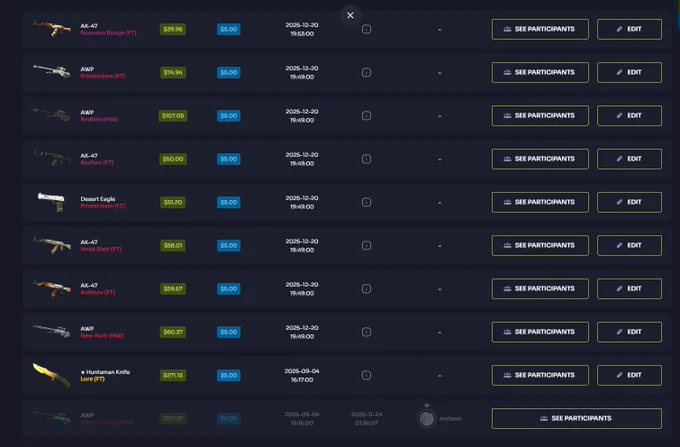Click the $74.94 price badge
The width and height of the screenshot is (680, 447).
[173, 72]
